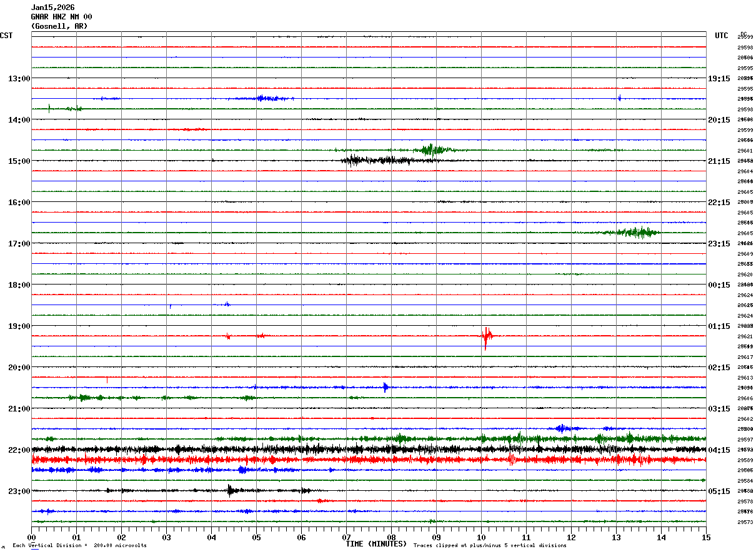Click the location label (Gosnell, AR)
756x554 pixels.
(x=59, y=26)
